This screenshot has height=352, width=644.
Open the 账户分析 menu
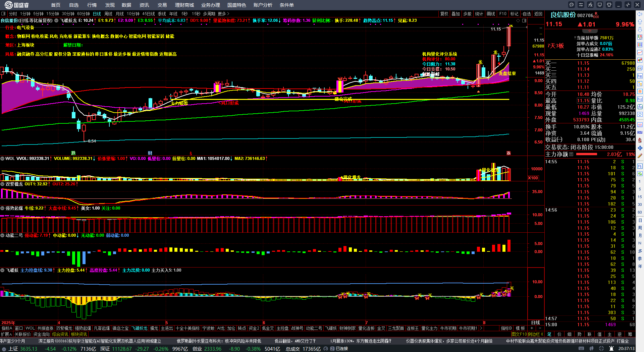pos(263,5)
